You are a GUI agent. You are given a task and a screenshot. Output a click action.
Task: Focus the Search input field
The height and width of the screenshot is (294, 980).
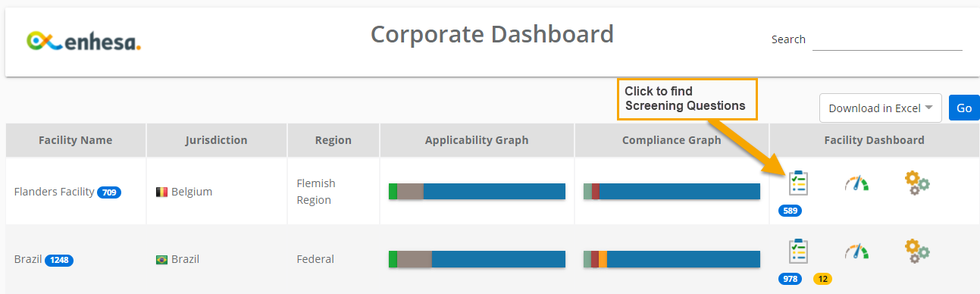pyautogui.click(x=888, y=39)
